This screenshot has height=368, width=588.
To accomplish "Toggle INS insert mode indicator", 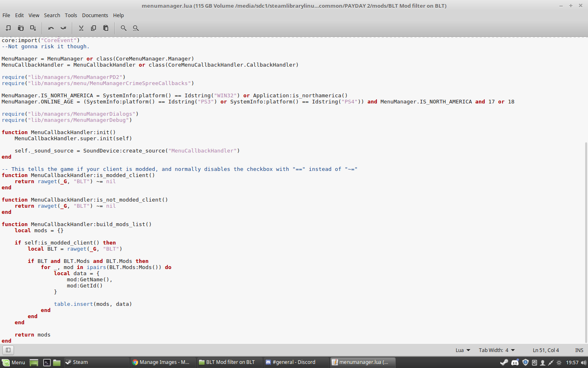I will pos(579,350).
